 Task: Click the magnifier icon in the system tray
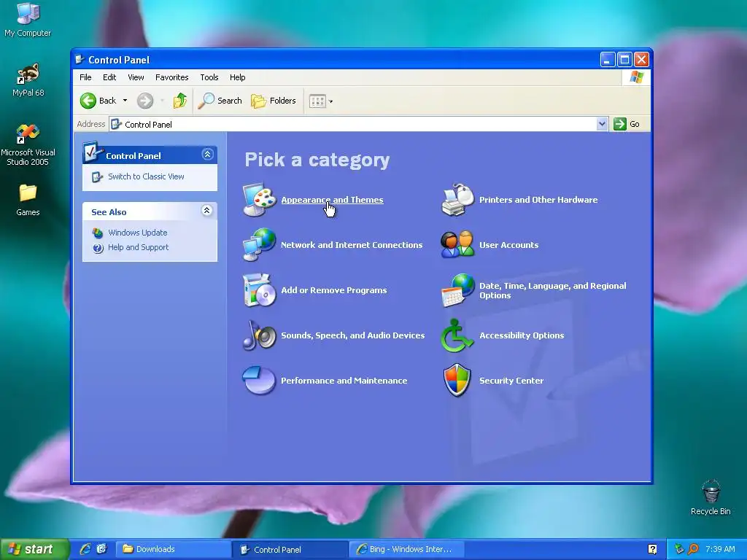[x=693, y=549]
